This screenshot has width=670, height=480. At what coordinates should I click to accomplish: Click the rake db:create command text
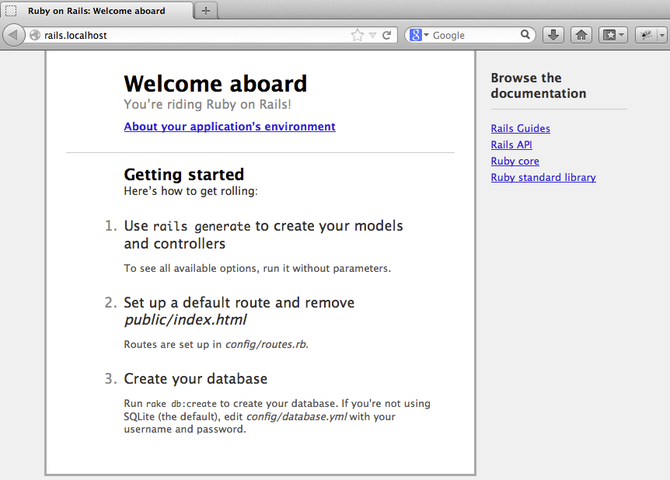(x=181, y=403)
